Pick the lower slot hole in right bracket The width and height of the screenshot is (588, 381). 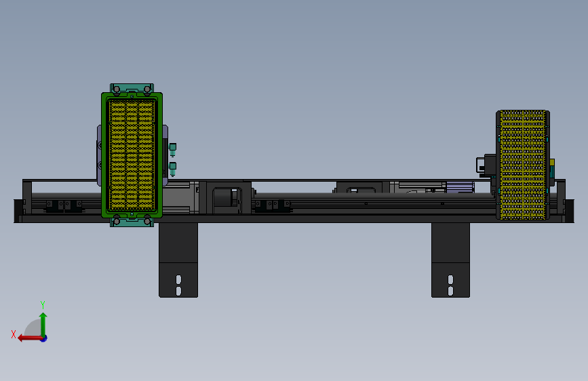[x=451, y=291]
